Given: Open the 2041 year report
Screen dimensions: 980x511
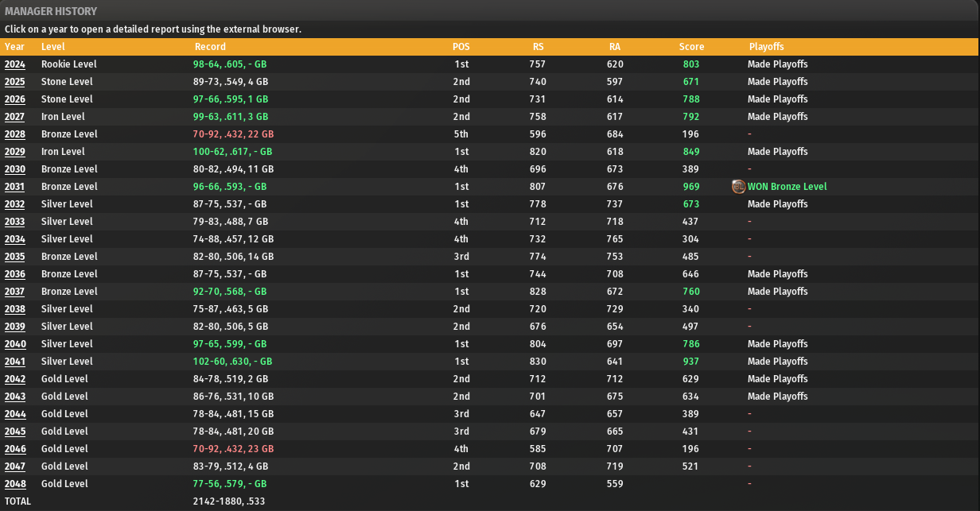Looking at the screenshot, I should pos(14,362).
